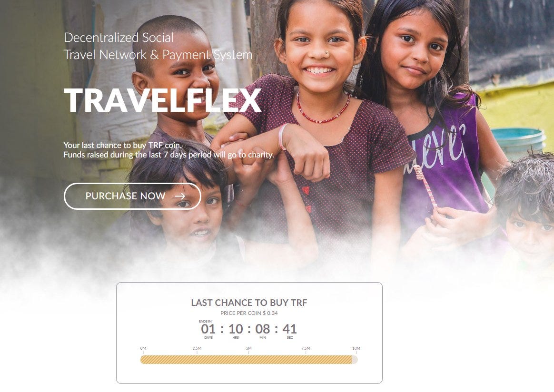Image resolution: width=554 pixels, height=392 pixels.
Task: Click the PRICE PER COIN $ 0.34 text
Action: click(249, 313)
